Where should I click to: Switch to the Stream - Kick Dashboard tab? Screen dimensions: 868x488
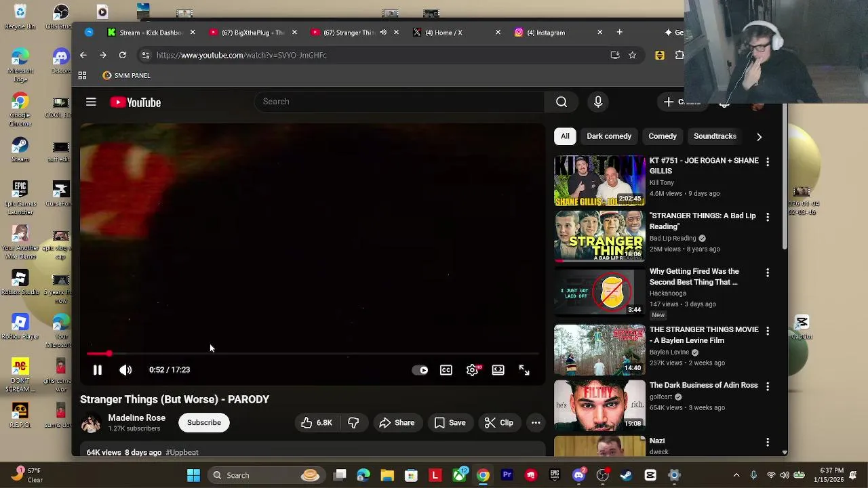coord(151,33)
